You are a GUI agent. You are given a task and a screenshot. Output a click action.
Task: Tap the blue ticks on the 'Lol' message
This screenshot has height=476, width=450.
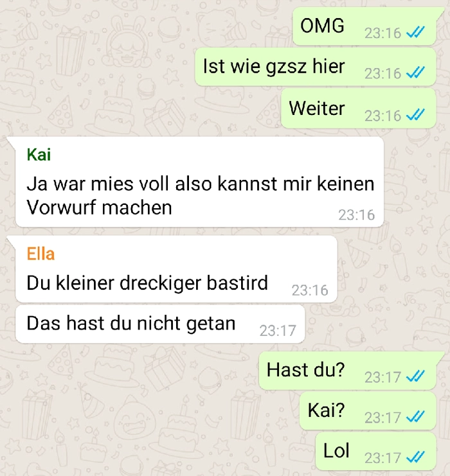point(415,457)
